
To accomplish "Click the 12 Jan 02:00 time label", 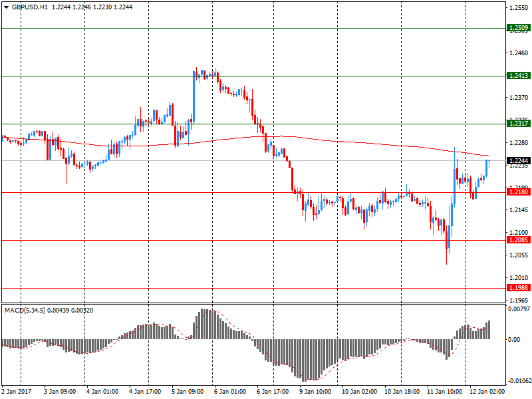I will click(487, 392).
